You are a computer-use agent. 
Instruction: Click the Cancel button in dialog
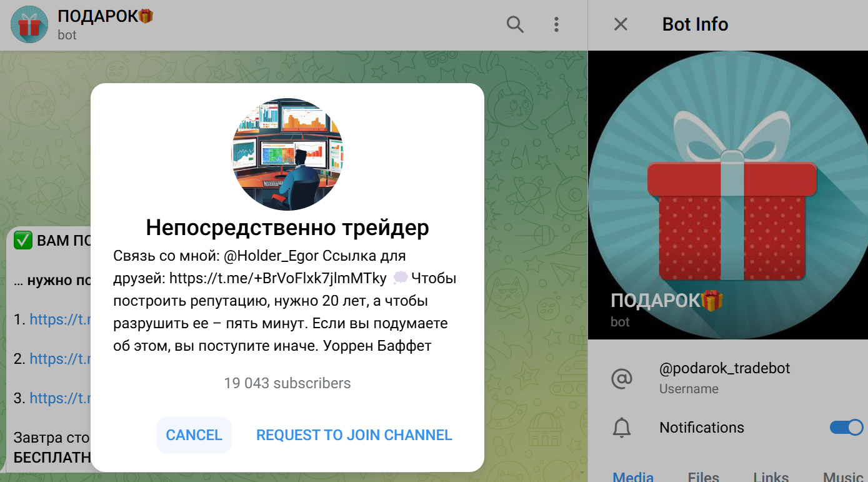point(194,435)
